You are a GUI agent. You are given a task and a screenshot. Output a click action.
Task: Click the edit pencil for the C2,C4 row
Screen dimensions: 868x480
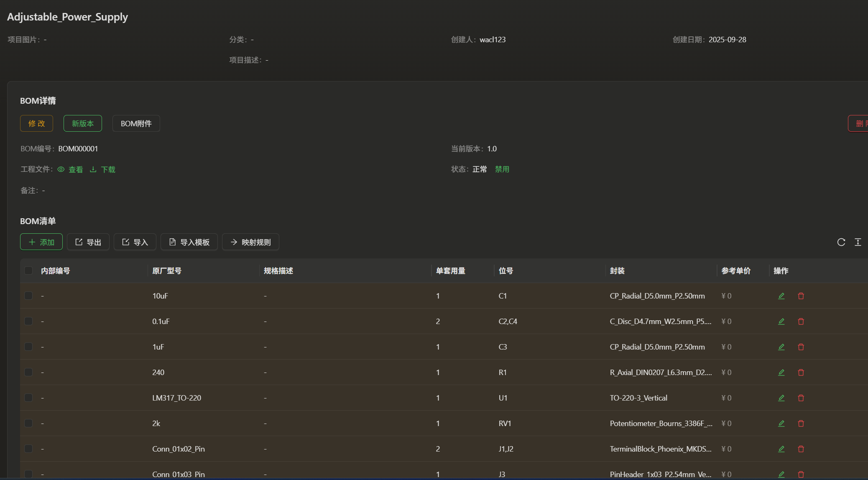point(781,322)
